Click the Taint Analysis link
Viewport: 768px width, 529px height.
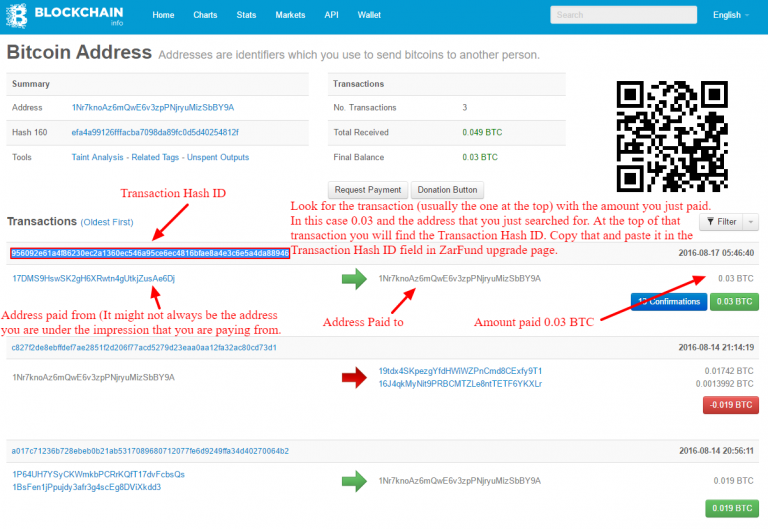[102, 157]
